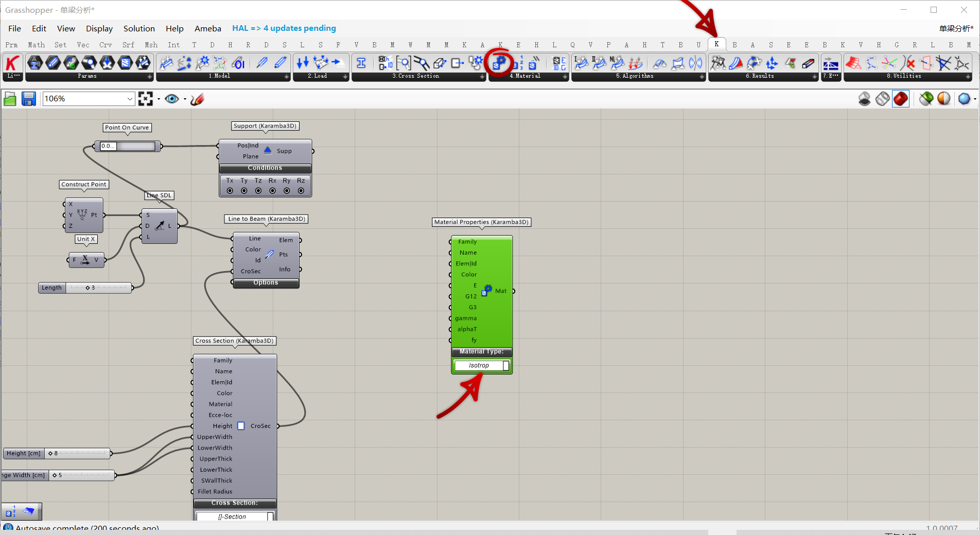Select the Loads arrows icon in the Load panel
The width and height of the screenshot is (980, 535).
coord(303,63)
